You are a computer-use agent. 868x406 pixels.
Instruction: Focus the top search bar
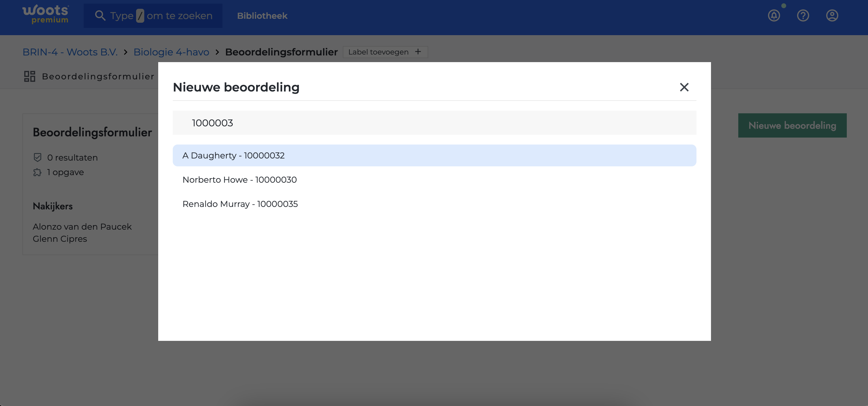(153, 15)
